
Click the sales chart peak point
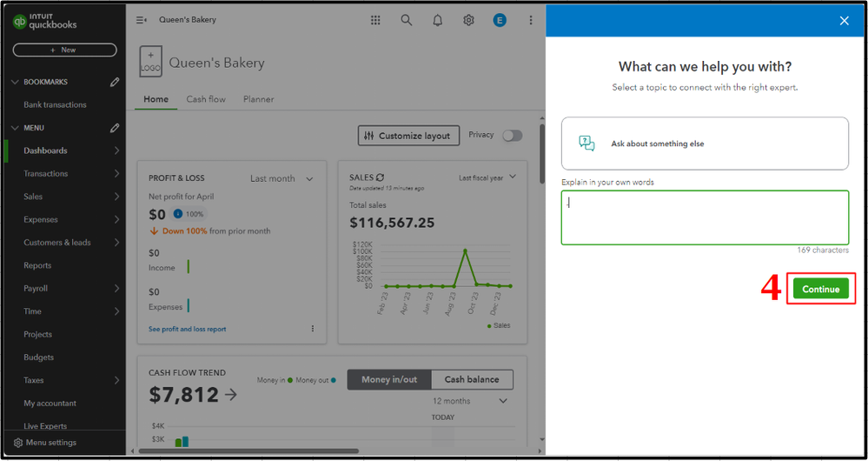click(x=465, y=251)
